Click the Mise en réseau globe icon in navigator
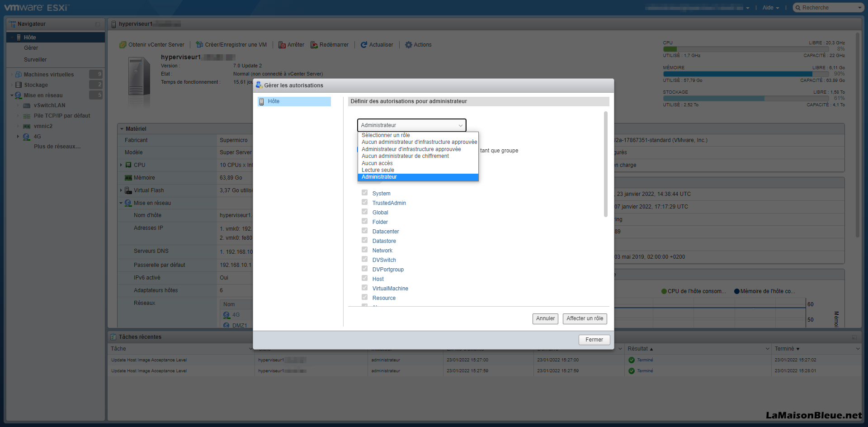Screen dimensions: 868x427 (x=19, y=95)
